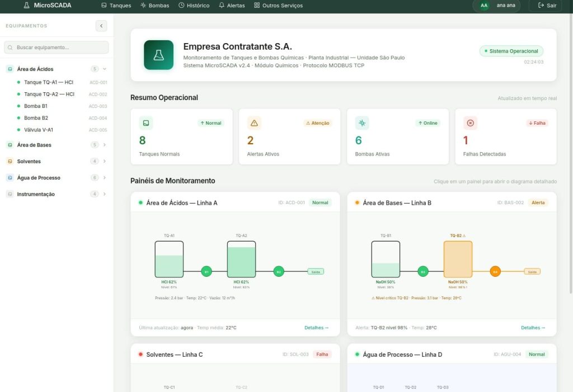Open the Outros Serviços menu
Viewport: 573px width, 392px height.
pos(279,6)
